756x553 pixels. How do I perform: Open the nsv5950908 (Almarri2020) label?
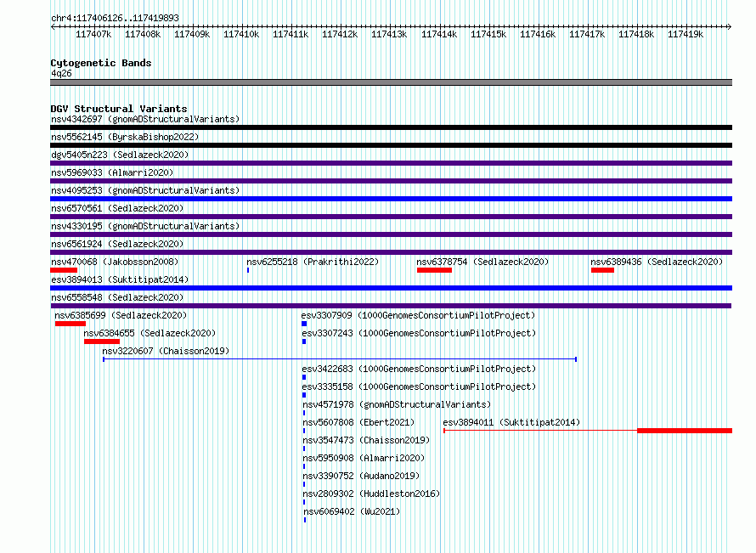(x=364, y=458)
